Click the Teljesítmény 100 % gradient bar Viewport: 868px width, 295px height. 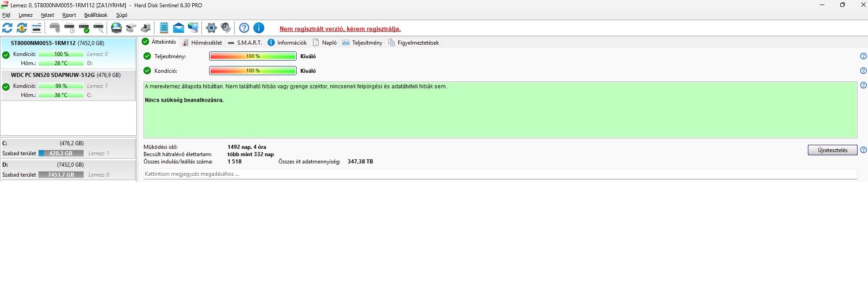coord(253,56)
